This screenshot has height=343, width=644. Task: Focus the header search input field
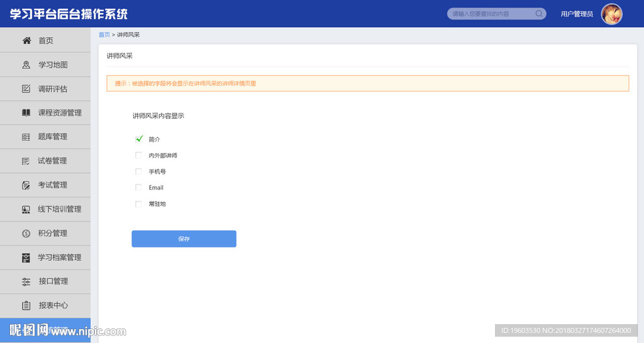tap(497, 14)
